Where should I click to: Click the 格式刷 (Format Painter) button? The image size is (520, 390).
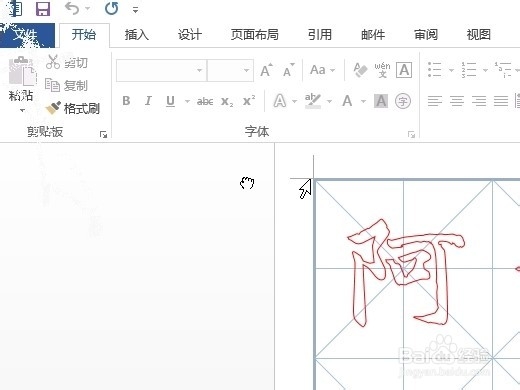73,108
